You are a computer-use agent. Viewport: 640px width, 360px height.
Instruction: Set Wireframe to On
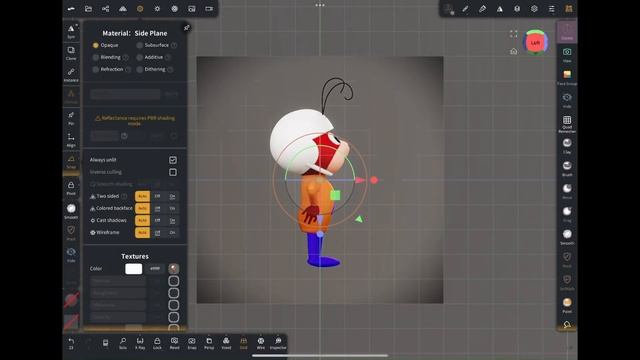tap(172, 233)
